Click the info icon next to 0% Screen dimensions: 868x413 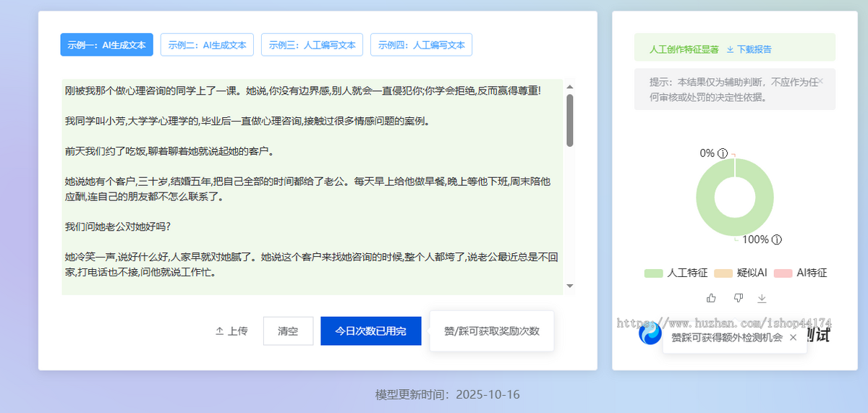point(722,153)
